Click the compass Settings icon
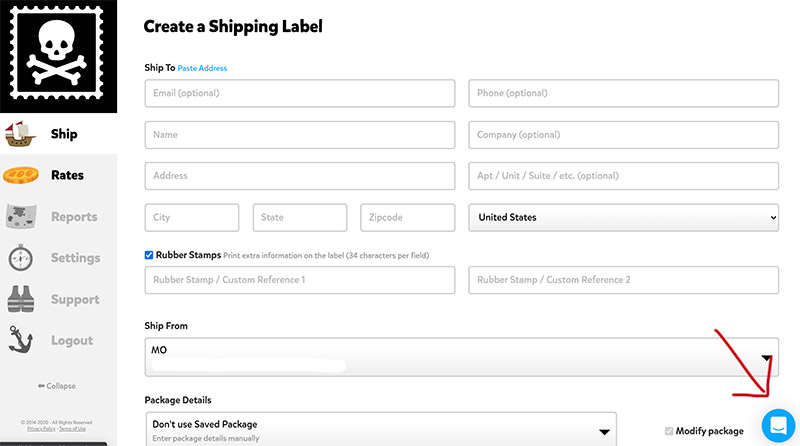 click(21, 258)
